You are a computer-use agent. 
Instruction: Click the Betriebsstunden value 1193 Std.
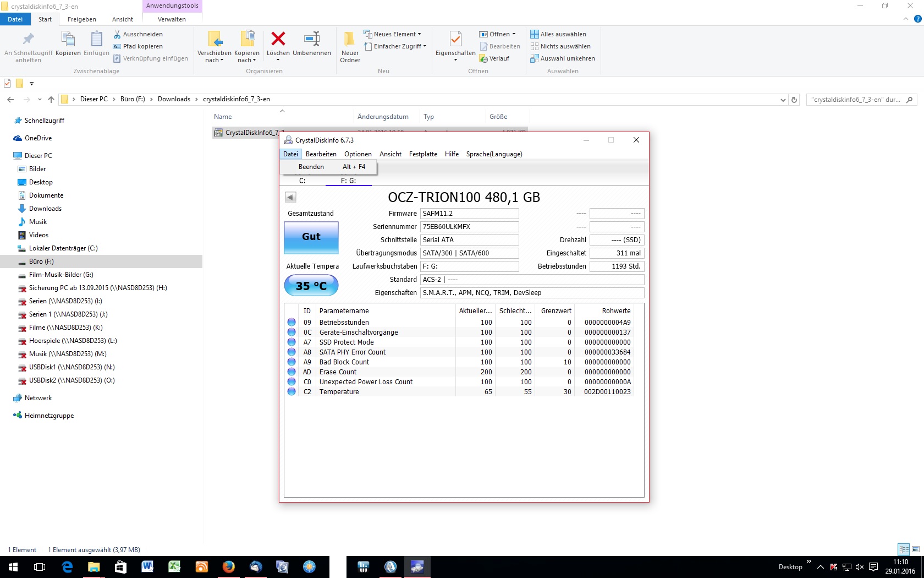point(617,266)
